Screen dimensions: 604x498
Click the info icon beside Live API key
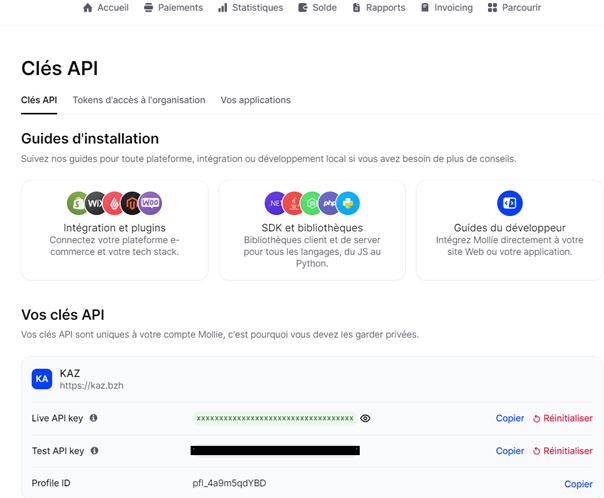94,418
